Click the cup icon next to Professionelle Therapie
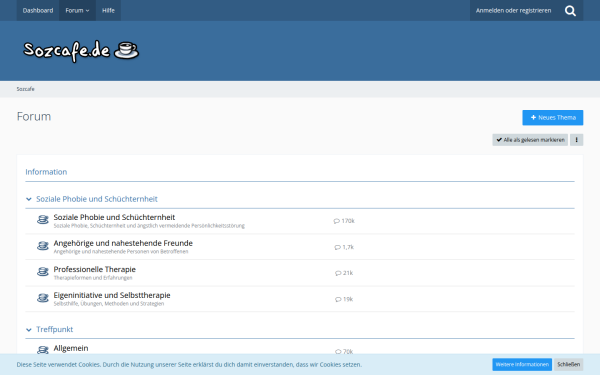 coord(43,272)
